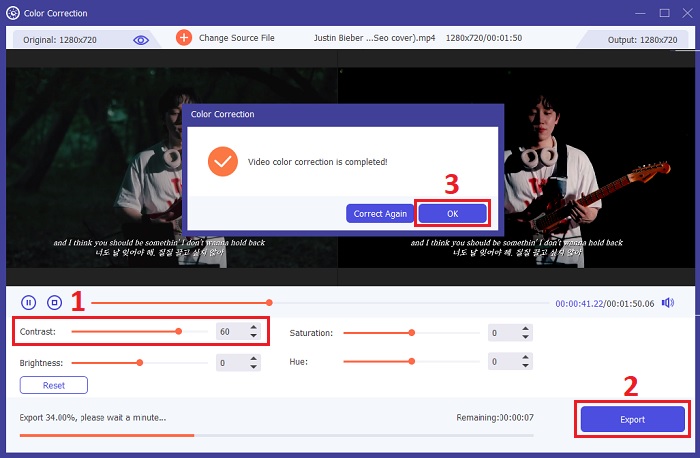This screenshot has height=458, width=700.
Task: Click the Color Correction app logo icon
Action: click(x=12, y=13)
